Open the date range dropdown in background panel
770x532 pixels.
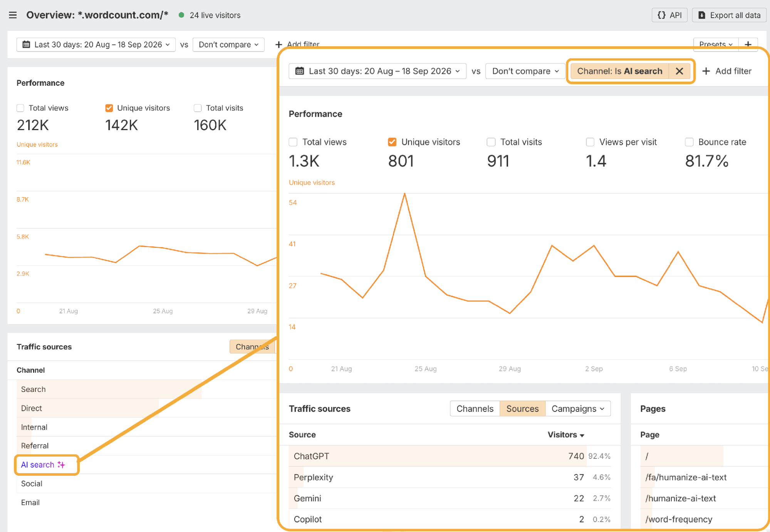coord(96,45)
